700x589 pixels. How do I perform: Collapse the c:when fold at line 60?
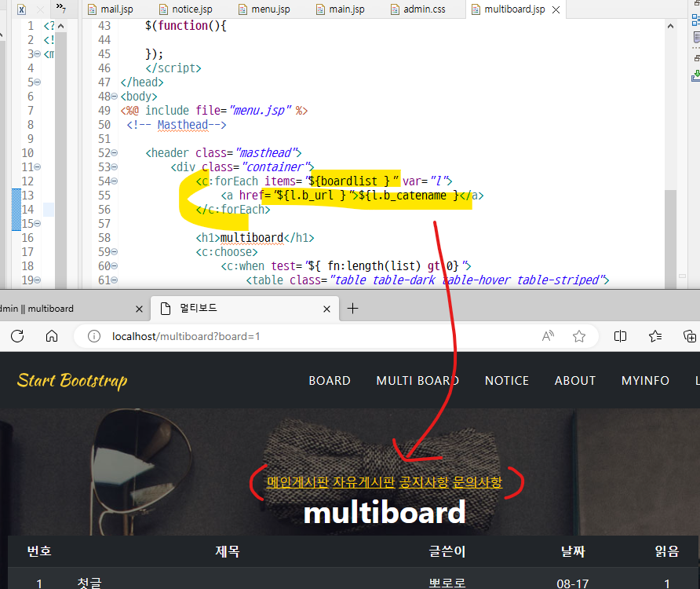(x=115, y=266)
